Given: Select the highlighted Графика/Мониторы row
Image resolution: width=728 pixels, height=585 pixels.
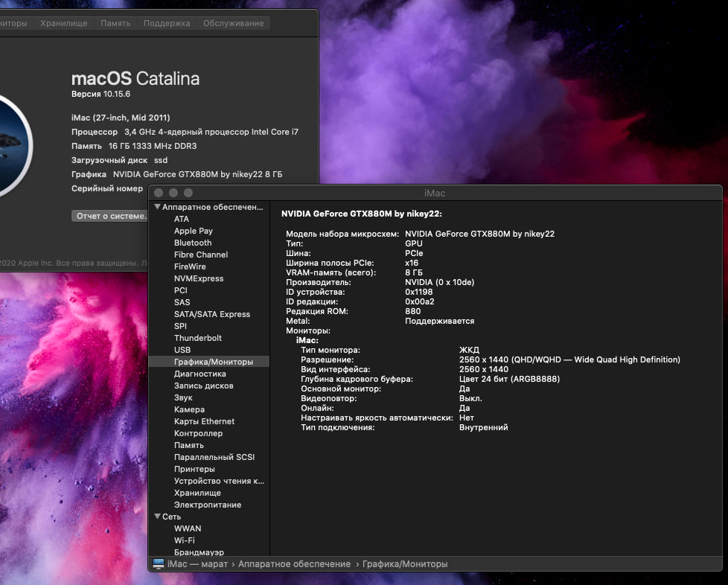Looking at the screenshot, I should coord(209,362).
